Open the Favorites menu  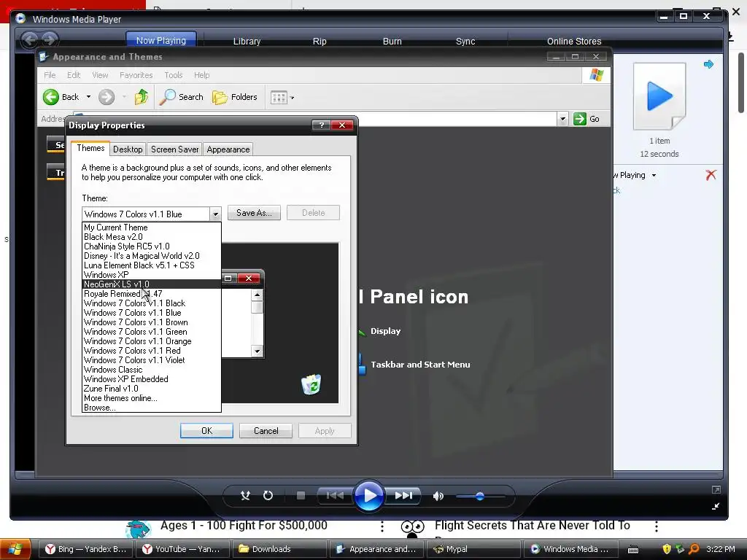[x=136, y=75]
